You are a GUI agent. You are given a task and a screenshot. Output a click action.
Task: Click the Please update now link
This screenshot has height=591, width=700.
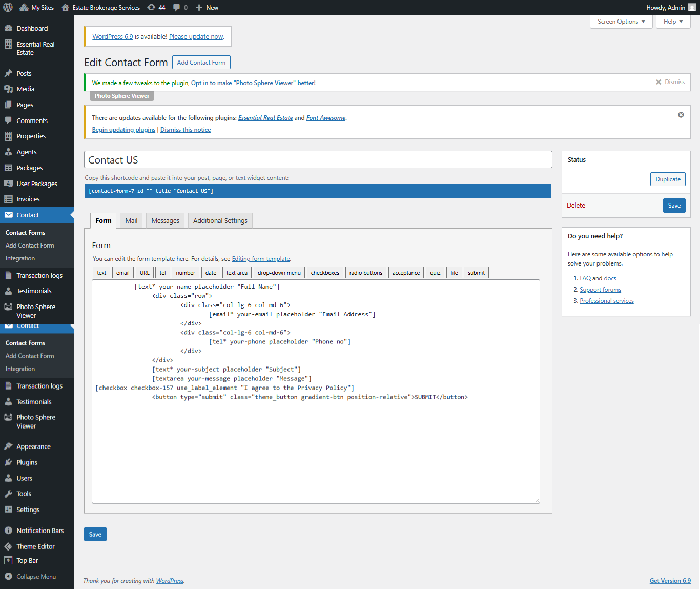click(x=196, y=36)
